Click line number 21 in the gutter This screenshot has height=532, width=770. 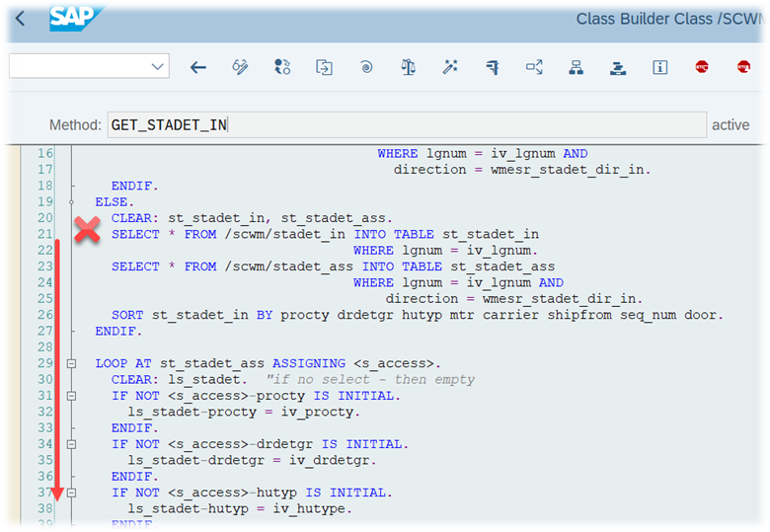[x=45, y=234]
